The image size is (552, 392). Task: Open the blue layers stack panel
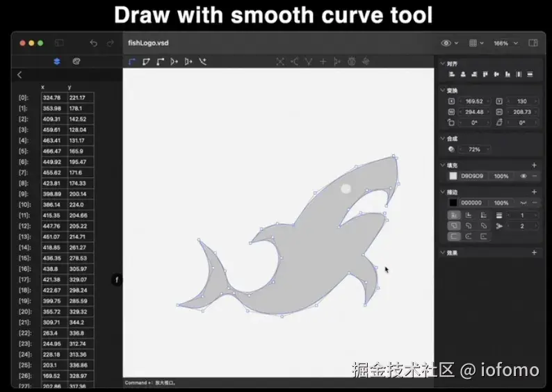coord(57,61)
